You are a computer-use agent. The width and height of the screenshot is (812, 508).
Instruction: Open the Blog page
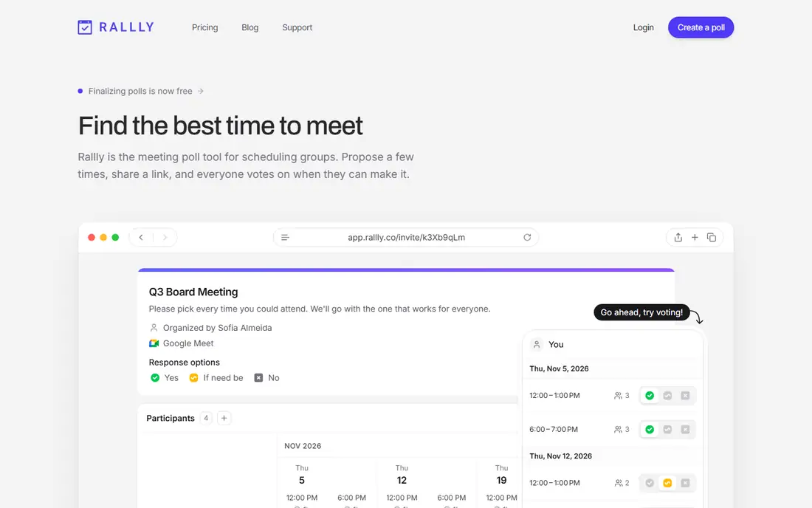click(x=250, y=27)
